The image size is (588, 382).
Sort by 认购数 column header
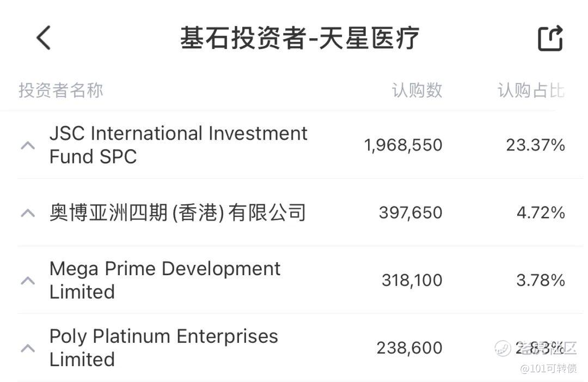(x=416, y=90)
